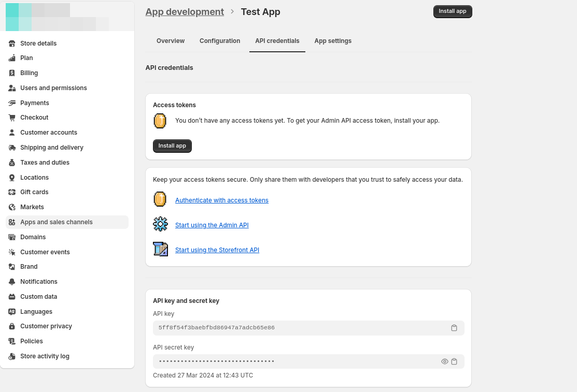Screen dimensions: 577x392
Task: Click the Customer privacy lock icon
Action: point(12,326)
